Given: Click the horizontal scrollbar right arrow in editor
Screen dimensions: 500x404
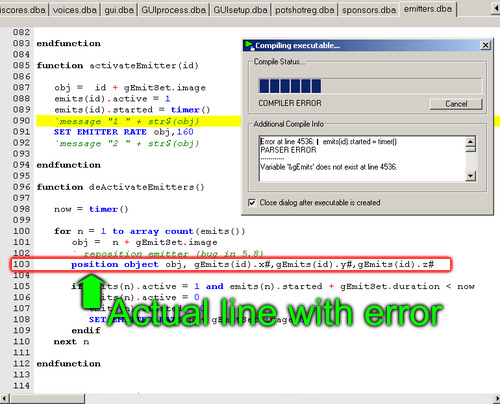Looking at the screenshot, I should [496, 399].
